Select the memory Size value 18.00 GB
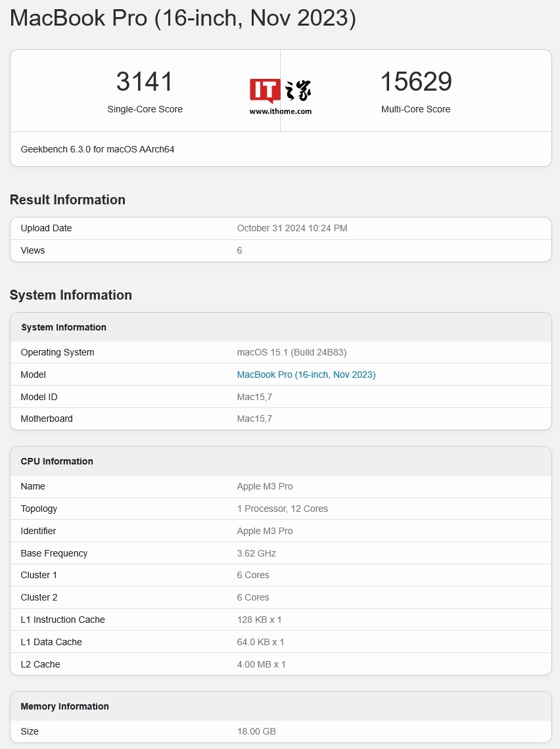The height and width of the screenshot is (749, 560). 256,731
